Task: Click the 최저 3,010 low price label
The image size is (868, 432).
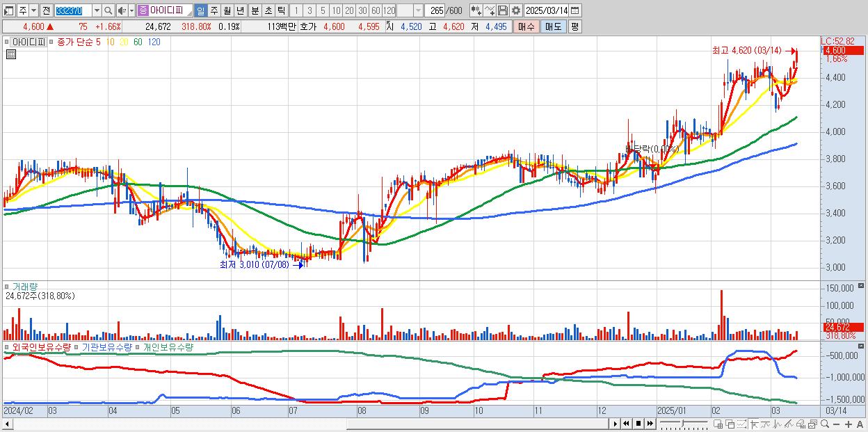Action: (254, 264)
